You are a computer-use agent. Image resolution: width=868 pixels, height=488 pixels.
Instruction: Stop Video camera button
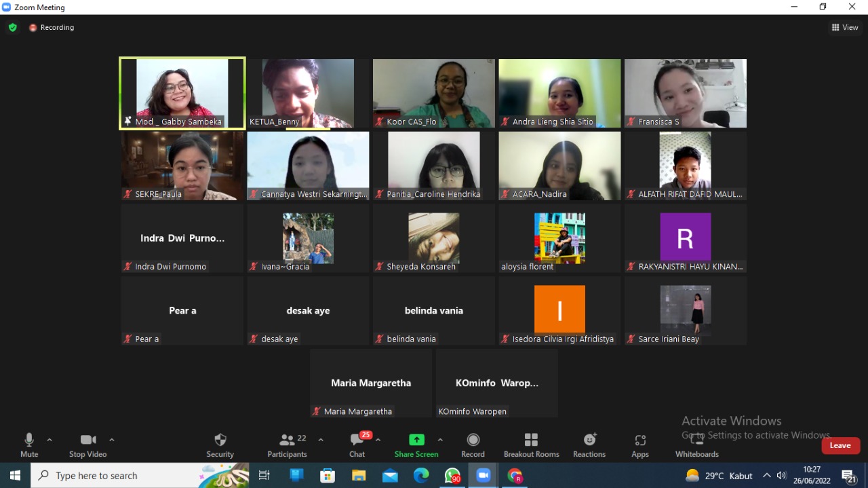pos(88,445)
